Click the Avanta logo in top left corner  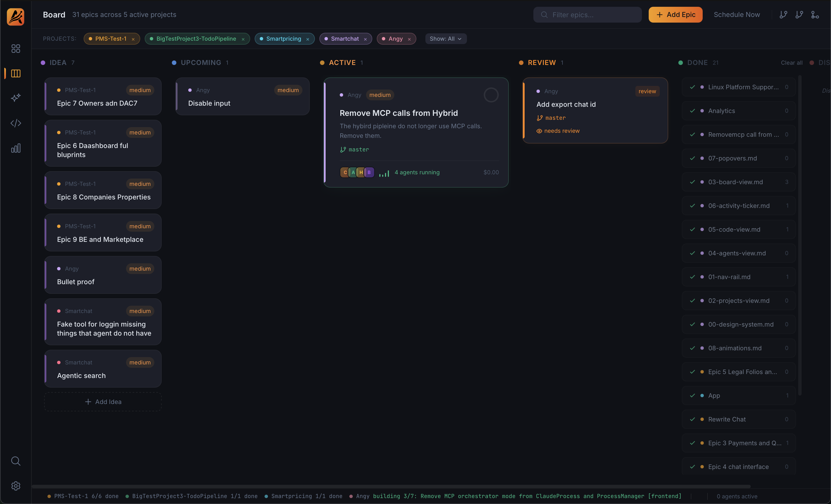coord(16,17)
